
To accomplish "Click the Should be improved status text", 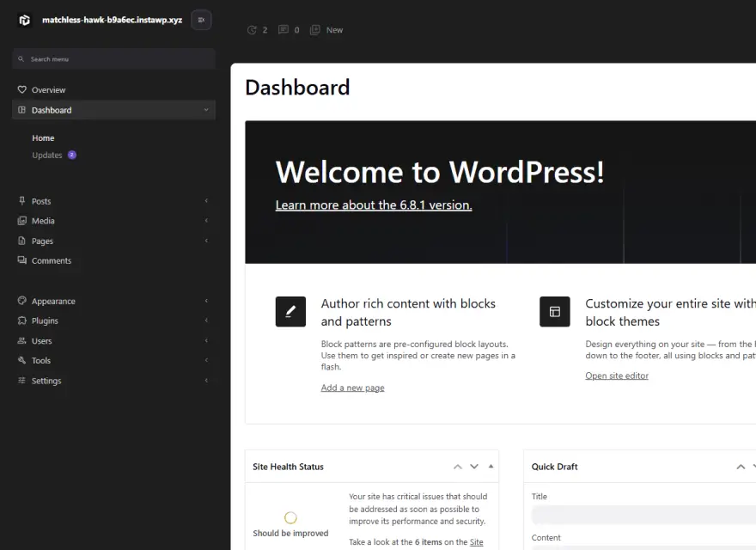I will (x=290, y=533).
